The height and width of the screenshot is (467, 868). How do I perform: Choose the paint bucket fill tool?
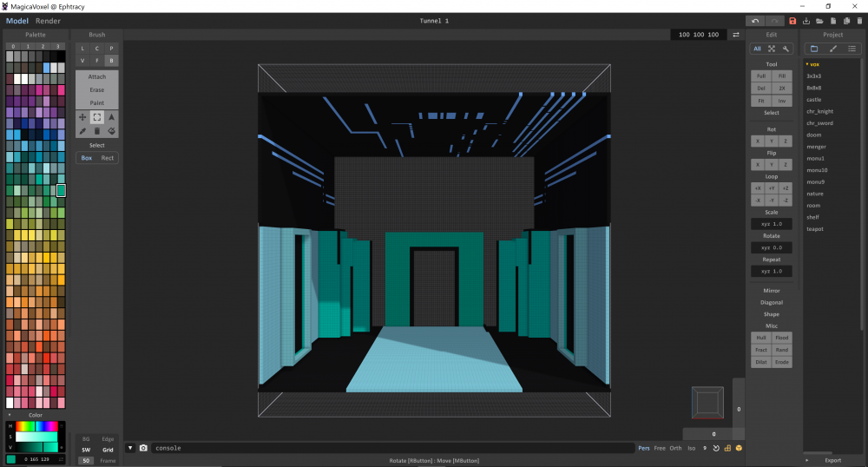pyautogui.click(x=111, y=131)
